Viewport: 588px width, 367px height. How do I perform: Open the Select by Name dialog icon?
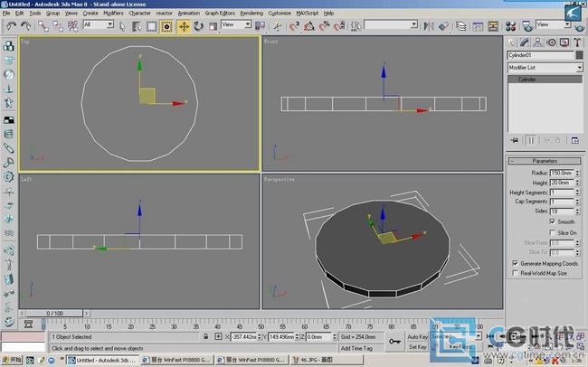137,26
